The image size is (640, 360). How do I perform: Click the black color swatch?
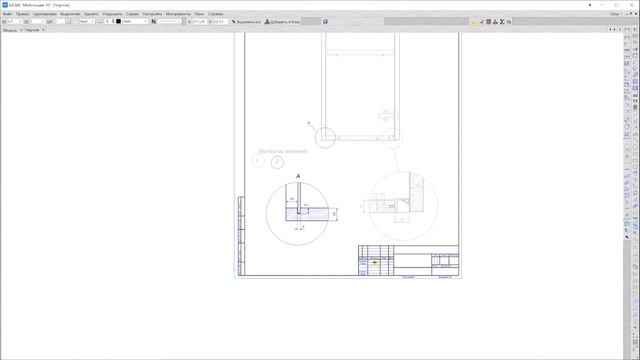click(119, 21)
